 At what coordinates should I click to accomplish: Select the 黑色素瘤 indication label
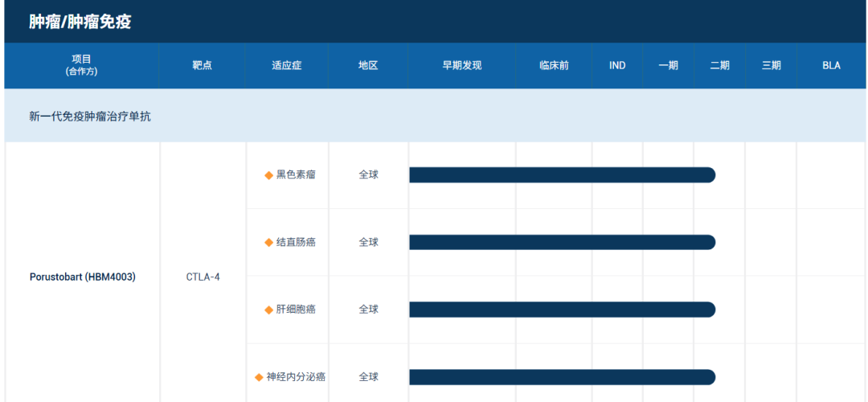296,174
